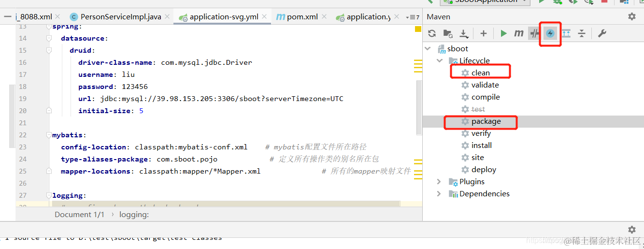Show hidden tabs list dropdown
This screenshot has height=249, width=644.
click(x=412, y=17)
